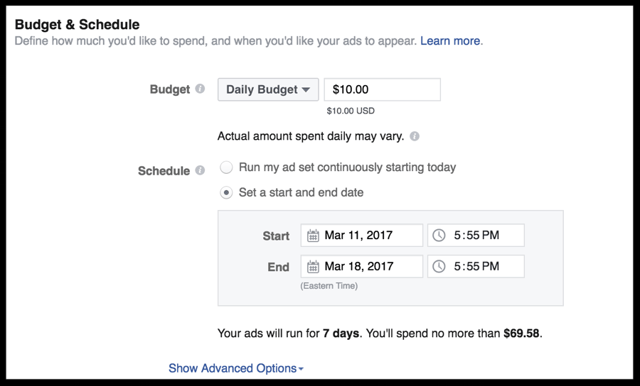Click info icon after 'Actual amount spent daily may vary'

(414, 136)
